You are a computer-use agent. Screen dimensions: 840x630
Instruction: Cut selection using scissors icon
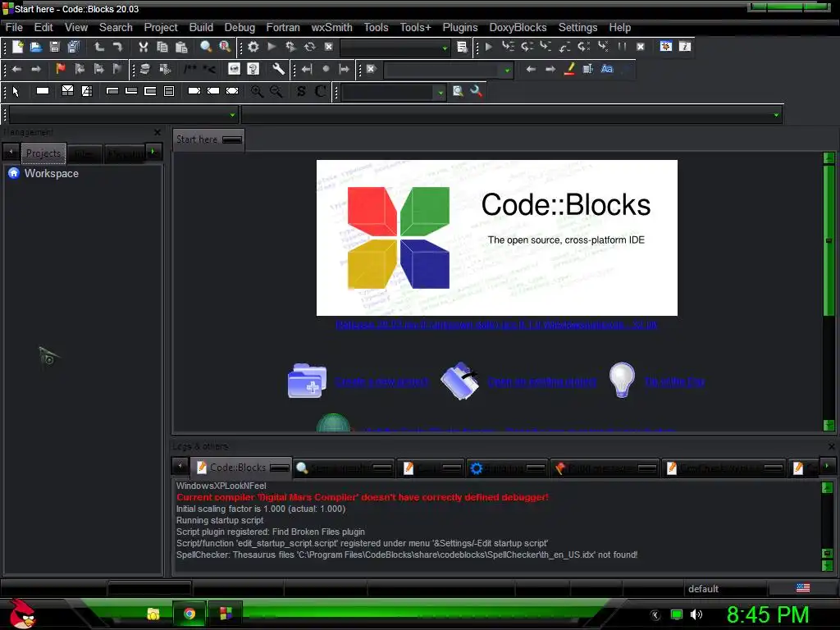[x=143, y=47]
